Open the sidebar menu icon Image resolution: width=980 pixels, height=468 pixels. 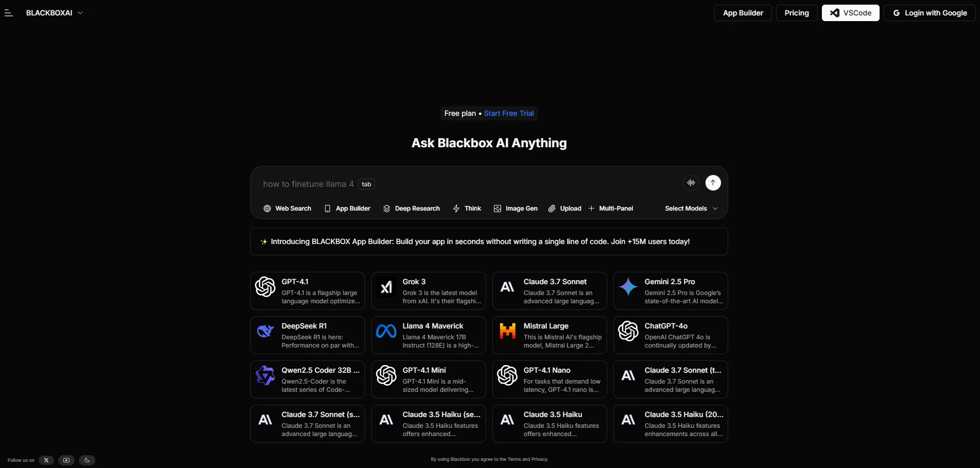[x=8, y=13]
